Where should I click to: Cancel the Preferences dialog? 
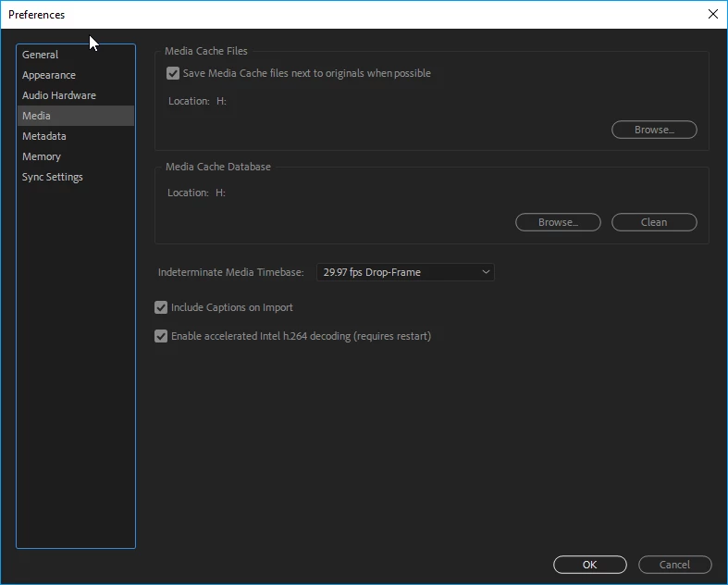[674, 565]
